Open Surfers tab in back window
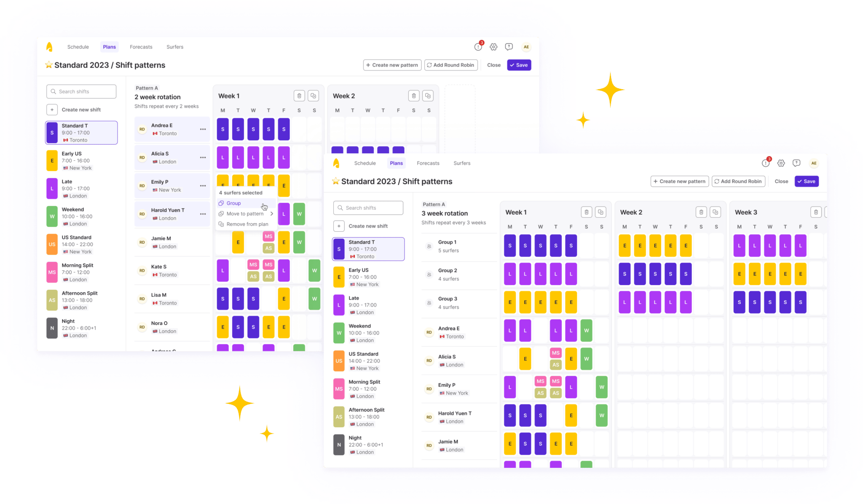The image size is (863, 504). 175,47
